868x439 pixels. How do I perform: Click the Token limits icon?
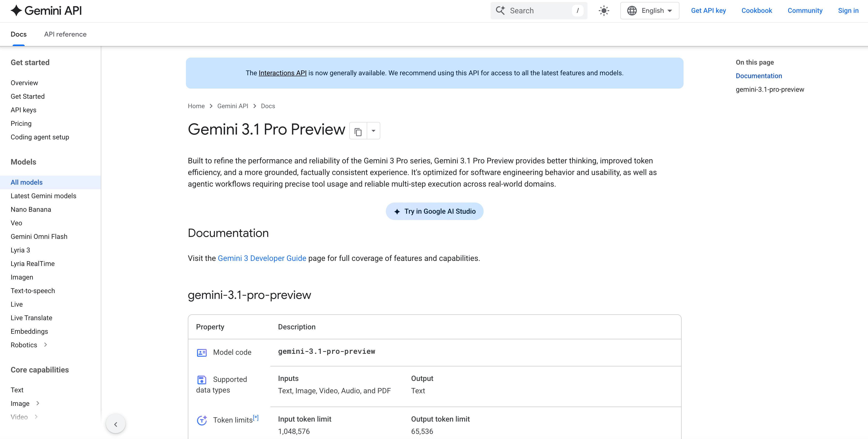[202, 420]
